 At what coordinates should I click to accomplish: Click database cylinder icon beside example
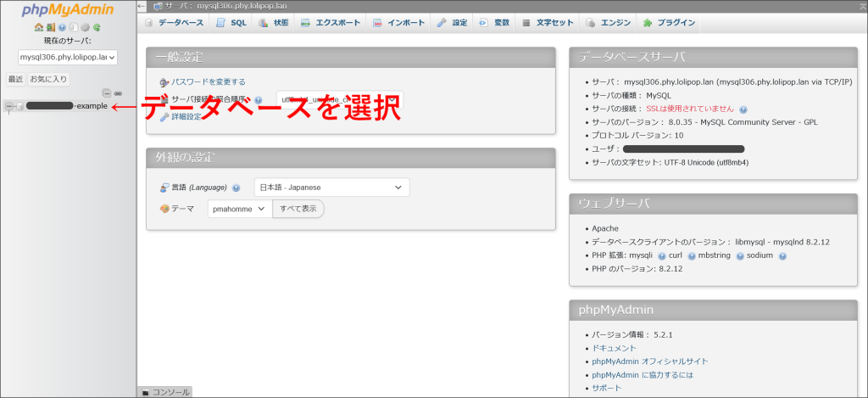[x=20, y=106]
